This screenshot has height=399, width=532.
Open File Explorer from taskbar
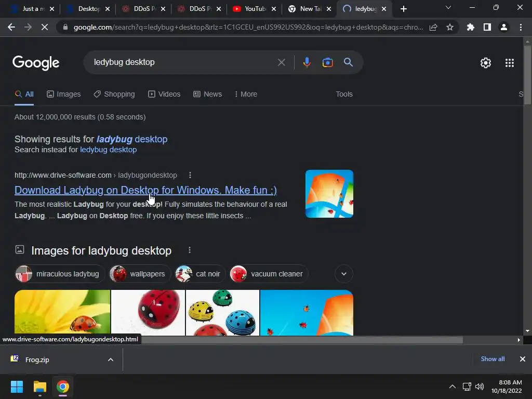39,387
